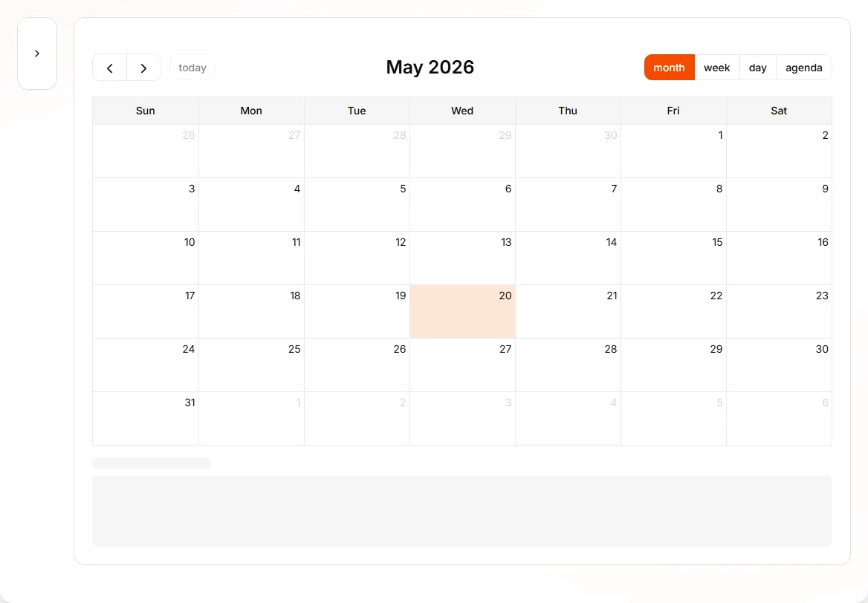Switch to day view

tap(758, 68)
